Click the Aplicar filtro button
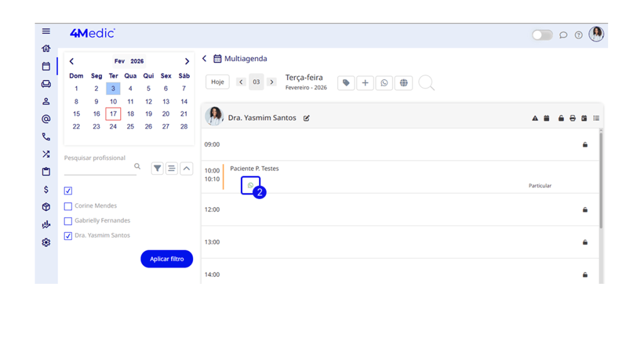The height and width of the screenshot is (338, 644). point(167,259)
